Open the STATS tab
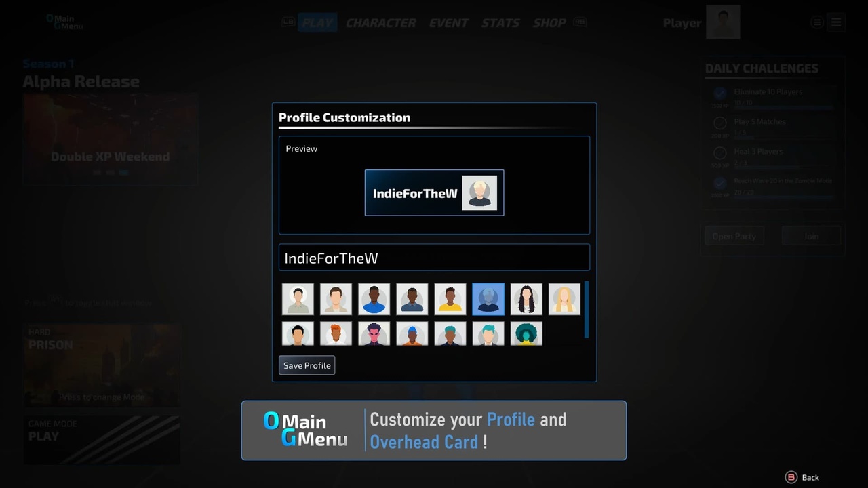The height and width of the screenshot is (488, 868). pos(500,22)
